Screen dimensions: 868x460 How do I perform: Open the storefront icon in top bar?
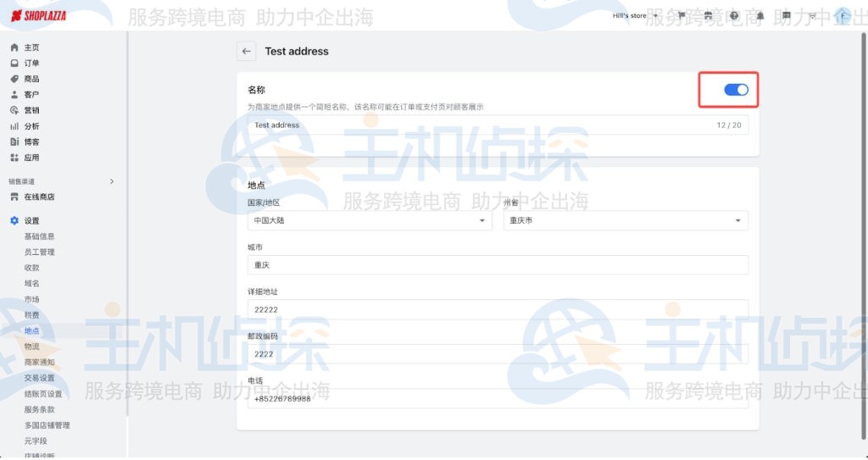pyautogui.click(x=708, y=16)
